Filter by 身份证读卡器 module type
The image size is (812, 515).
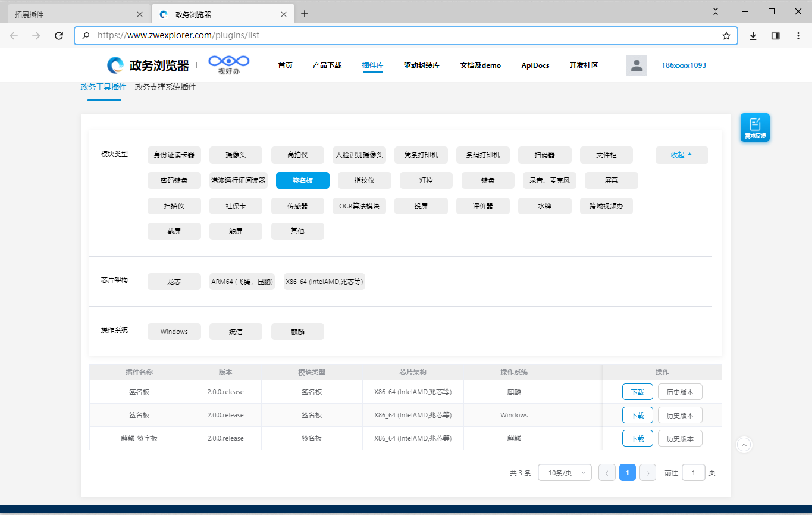(x=174, y=155)
